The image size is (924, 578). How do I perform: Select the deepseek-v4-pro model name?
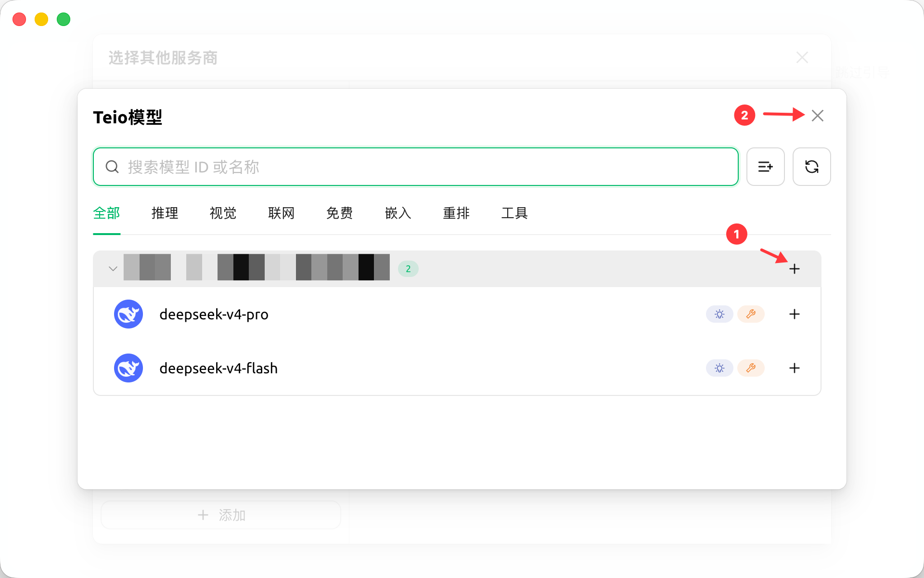[214, 314]
